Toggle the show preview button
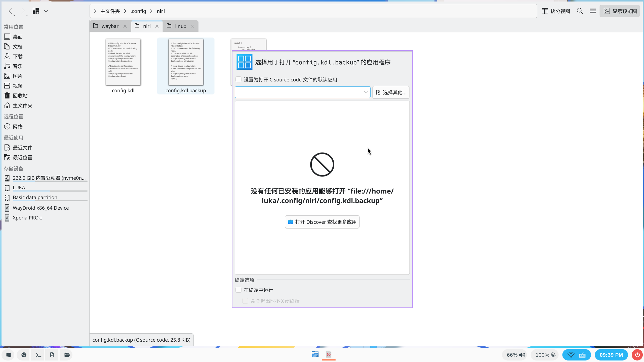The image size is (644, 362). click(x=620, y=11)
